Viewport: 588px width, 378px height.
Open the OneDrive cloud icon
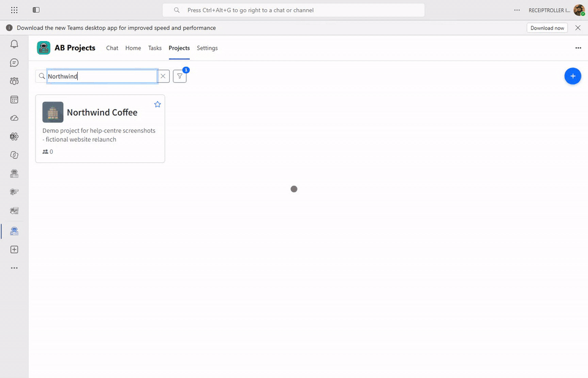(14, 118)
